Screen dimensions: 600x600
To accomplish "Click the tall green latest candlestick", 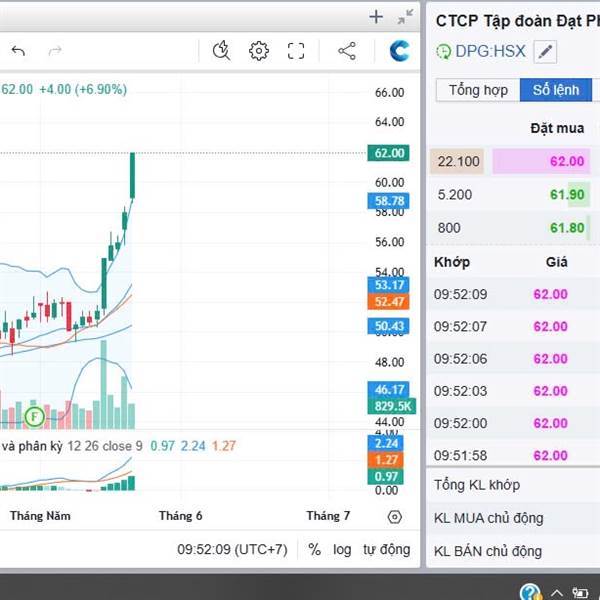I will (x=132, y=175).
